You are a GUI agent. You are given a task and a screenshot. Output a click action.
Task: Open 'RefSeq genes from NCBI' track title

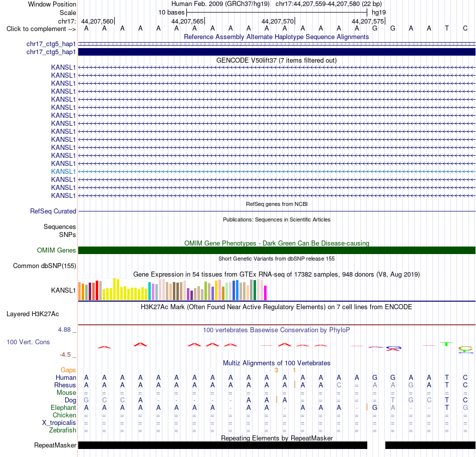[x=277, y=204]
